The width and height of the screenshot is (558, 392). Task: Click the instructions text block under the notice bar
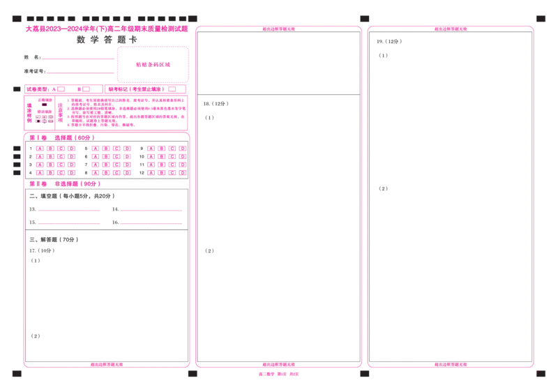(126, 112)
